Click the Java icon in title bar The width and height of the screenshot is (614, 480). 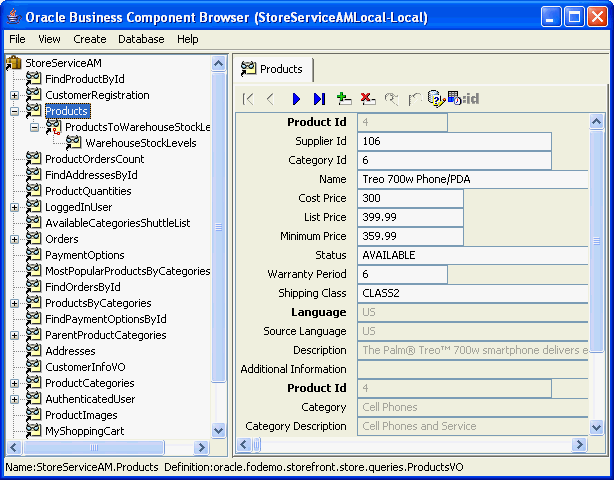click(14, 17)
